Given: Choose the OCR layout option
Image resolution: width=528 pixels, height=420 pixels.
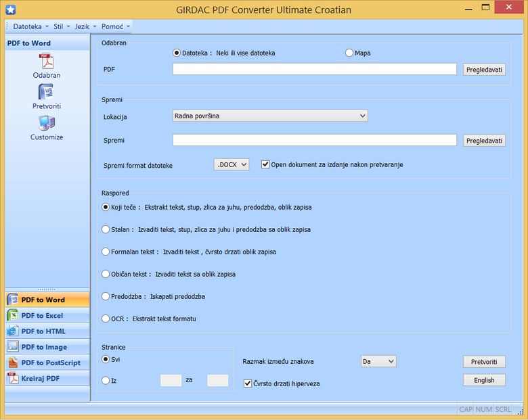Looking at the screenshot, I should [106, 319].
